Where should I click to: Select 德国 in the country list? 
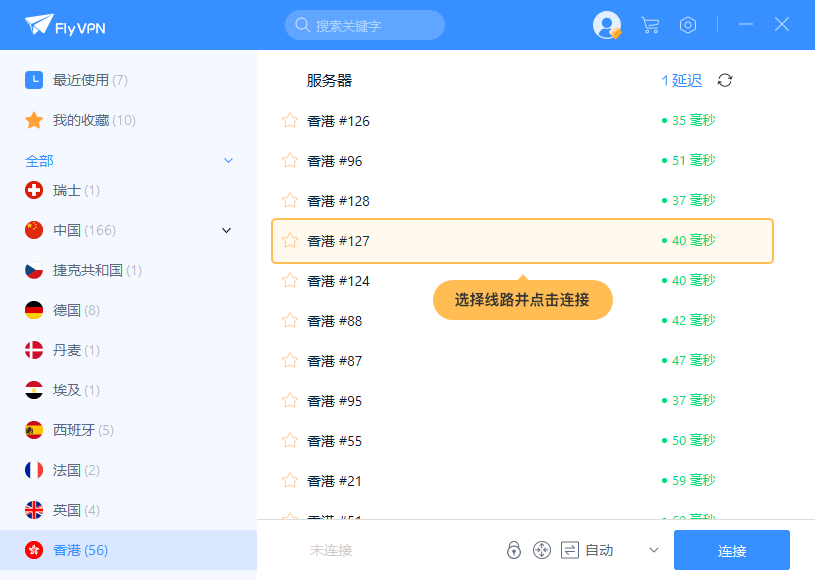pos(66,310)
